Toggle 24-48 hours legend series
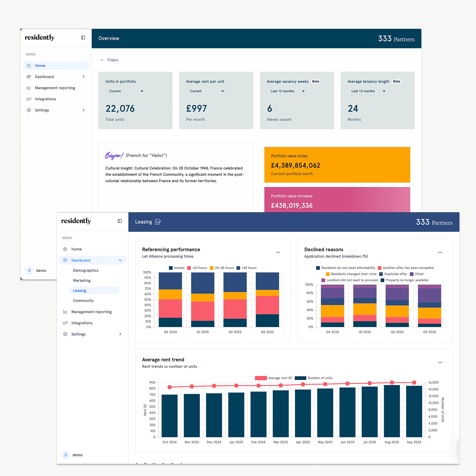This screenshot has width=476, height=476. click(x=222, y=268)
